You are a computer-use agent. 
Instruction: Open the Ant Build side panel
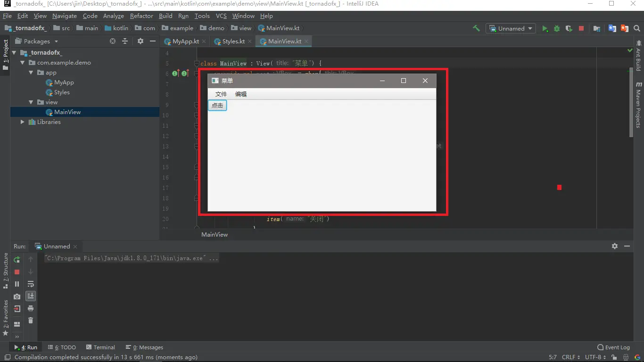coord(638,56)
